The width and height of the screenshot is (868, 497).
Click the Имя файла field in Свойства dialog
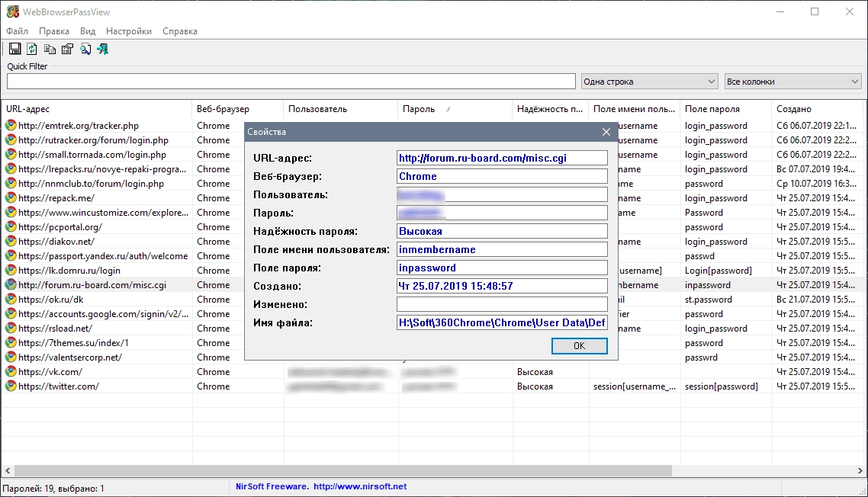502,322
